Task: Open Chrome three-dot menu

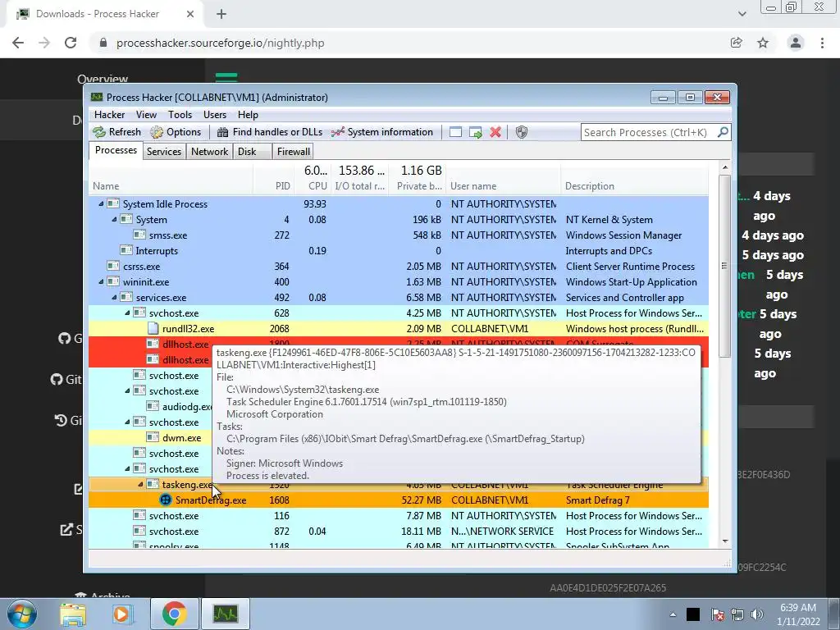Action: click(x=822, y=43)
